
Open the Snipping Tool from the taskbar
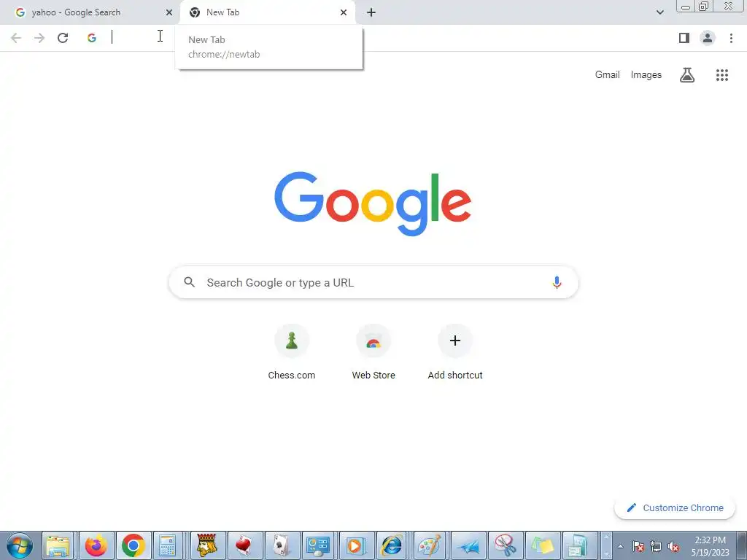(505, 545)
